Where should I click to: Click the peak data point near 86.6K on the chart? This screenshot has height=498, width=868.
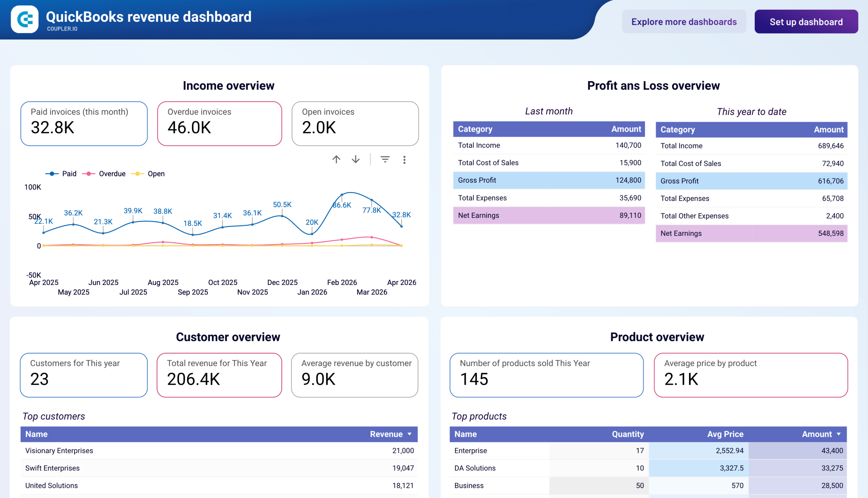tap(342, 194)
